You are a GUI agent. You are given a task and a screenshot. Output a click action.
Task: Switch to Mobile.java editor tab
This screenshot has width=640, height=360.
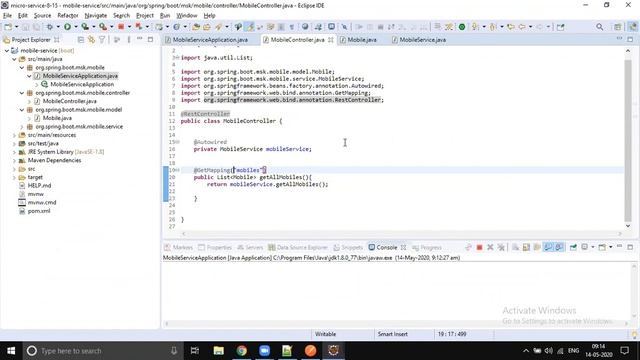[x=362, y=40]
